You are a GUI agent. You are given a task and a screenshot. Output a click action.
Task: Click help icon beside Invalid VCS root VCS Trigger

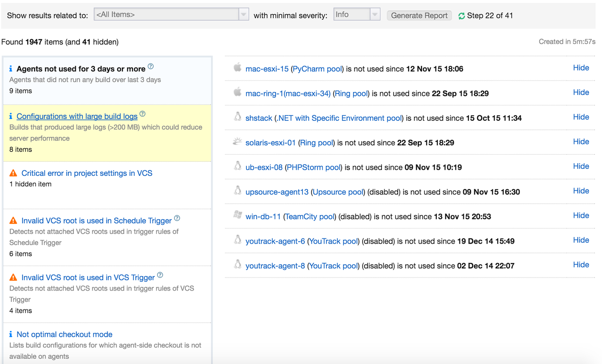point(160,275)
